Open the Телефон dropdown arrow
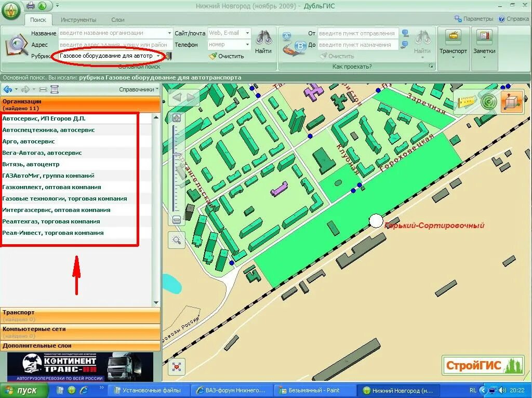The height and width of the screenshot is (398, 532). [x=247, y=45]
